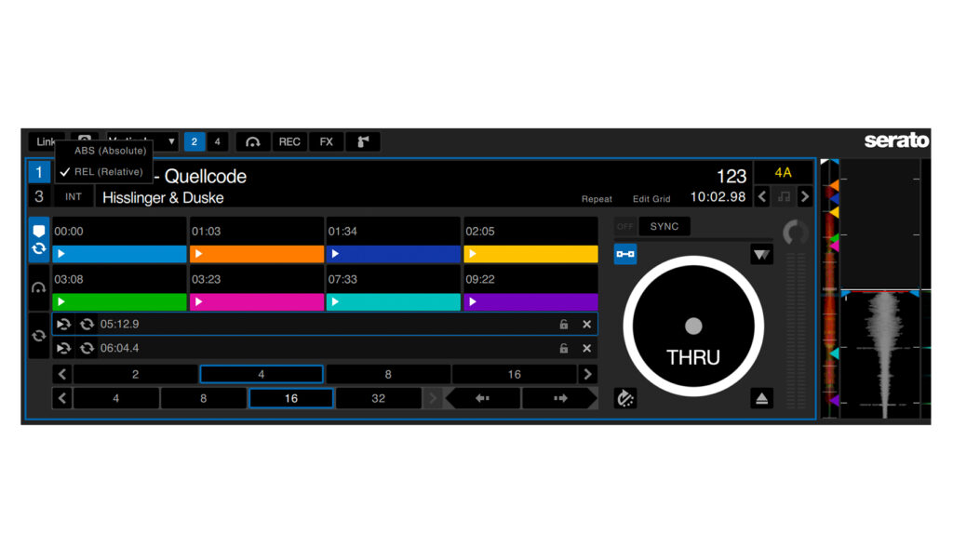
Task: Set auto loop to 16 beats in upper row
Action: click(514, 374)
